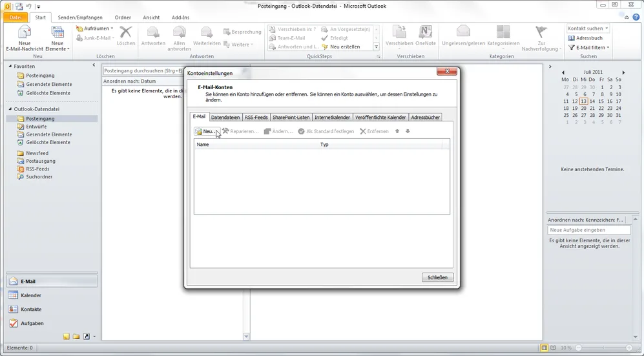Open the Weitere dropdown
The width and height of the screenshot is (644, 356).
click(238, 45)
